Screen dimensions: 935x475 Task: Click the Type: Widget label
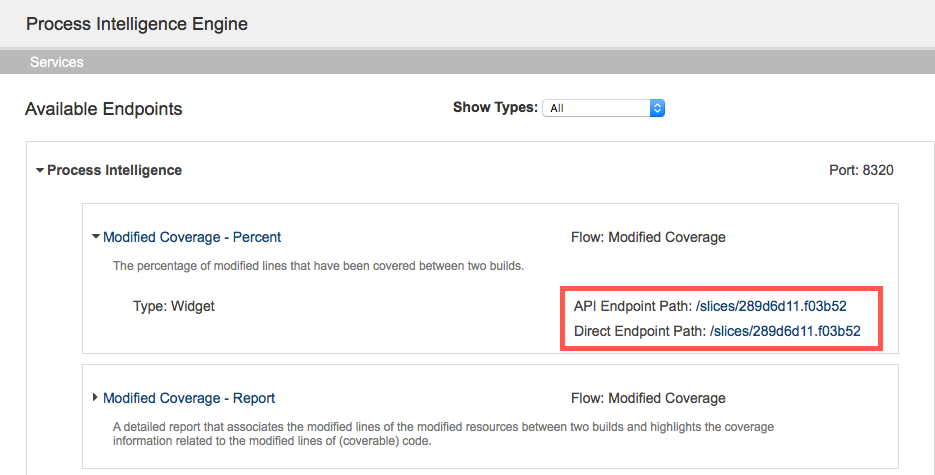(x=174, y=306)
